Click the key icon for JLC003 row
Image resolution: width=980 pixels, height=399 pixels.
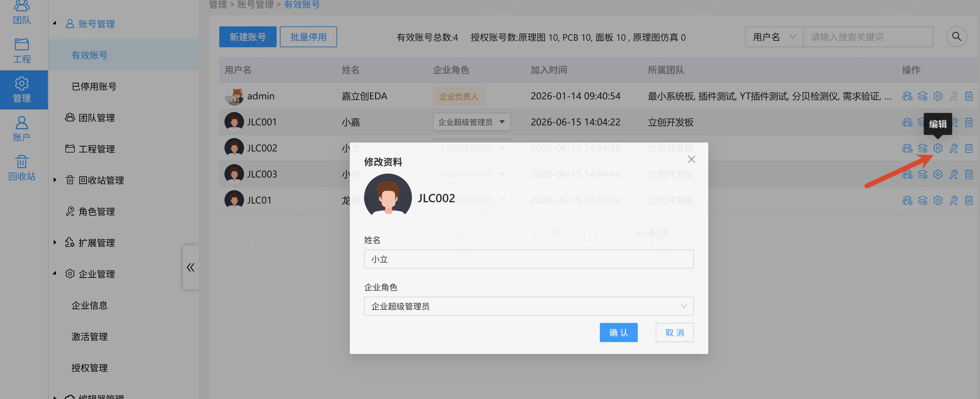[953, 174]
